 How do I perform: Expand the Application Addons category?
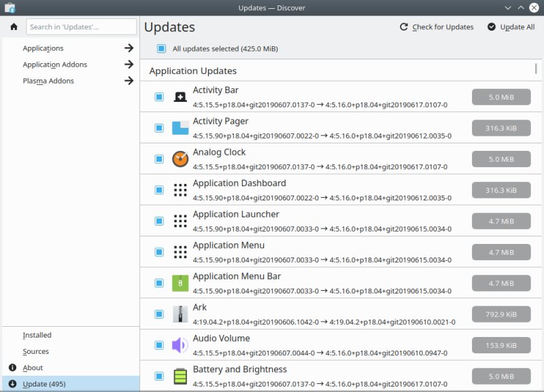pyautogui.click(x=54, y=65)
